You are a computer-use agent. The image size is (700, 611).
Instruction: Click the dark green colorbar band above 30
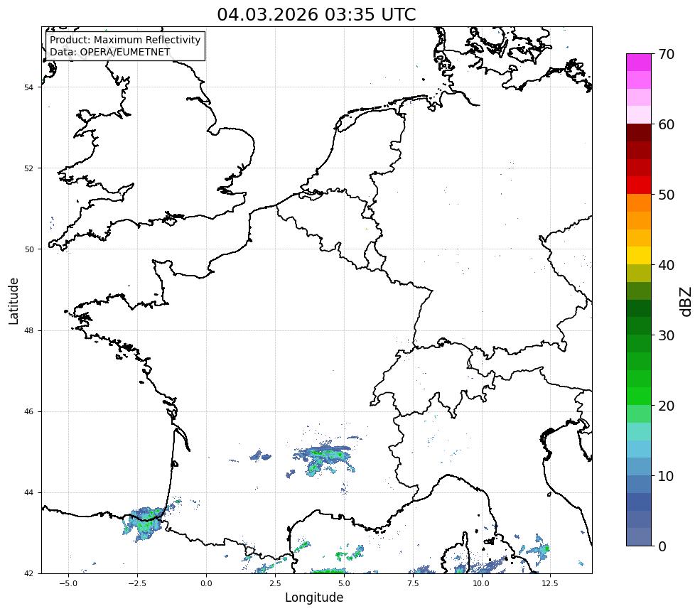pos(639,326)
